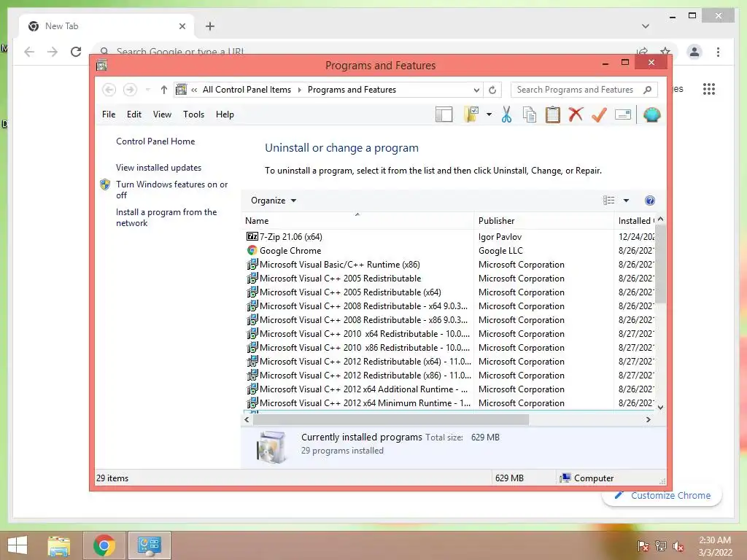Click the change view icon
The height and width of the screenshot is (560, 747).
click(x=609, y=201)
